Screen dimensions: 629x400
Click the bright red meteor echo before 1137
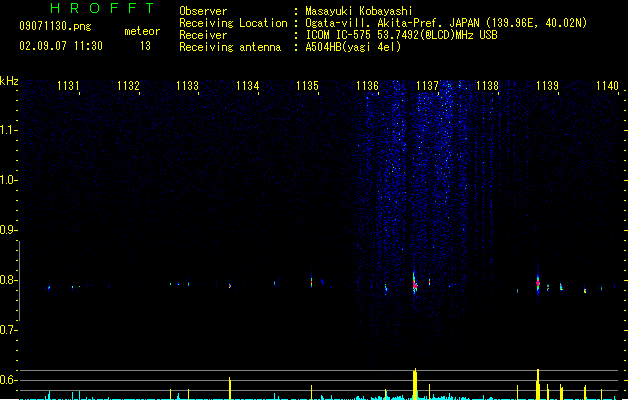pos(415,284)
